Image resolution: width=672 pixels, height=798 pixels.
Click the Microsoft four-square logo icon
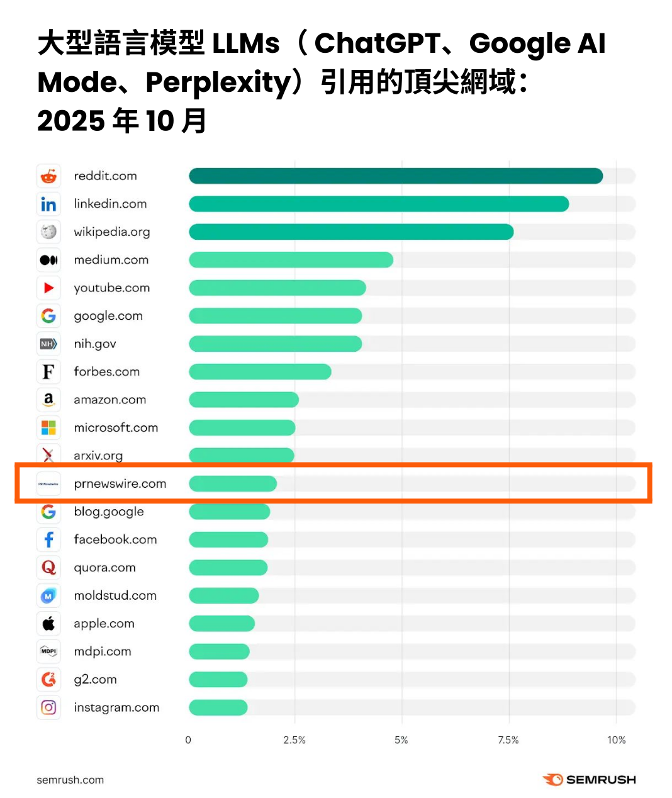(x=48, y=428)
